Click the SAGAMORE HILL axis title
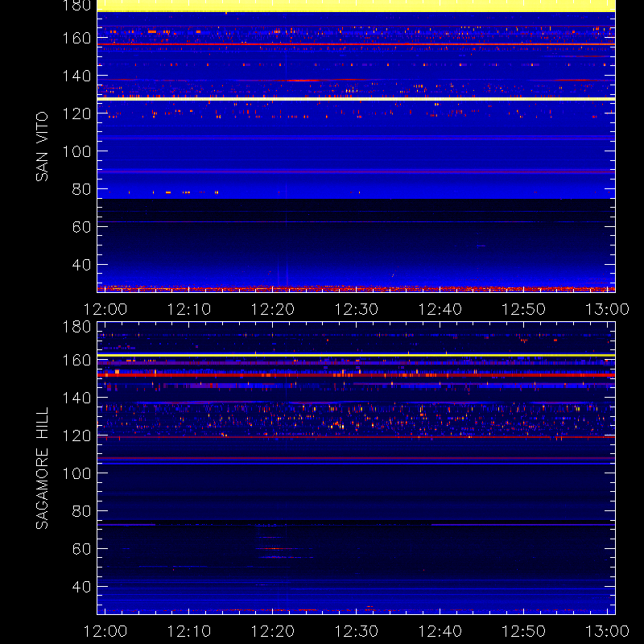 pyautogui.click(x=42, y=469)
